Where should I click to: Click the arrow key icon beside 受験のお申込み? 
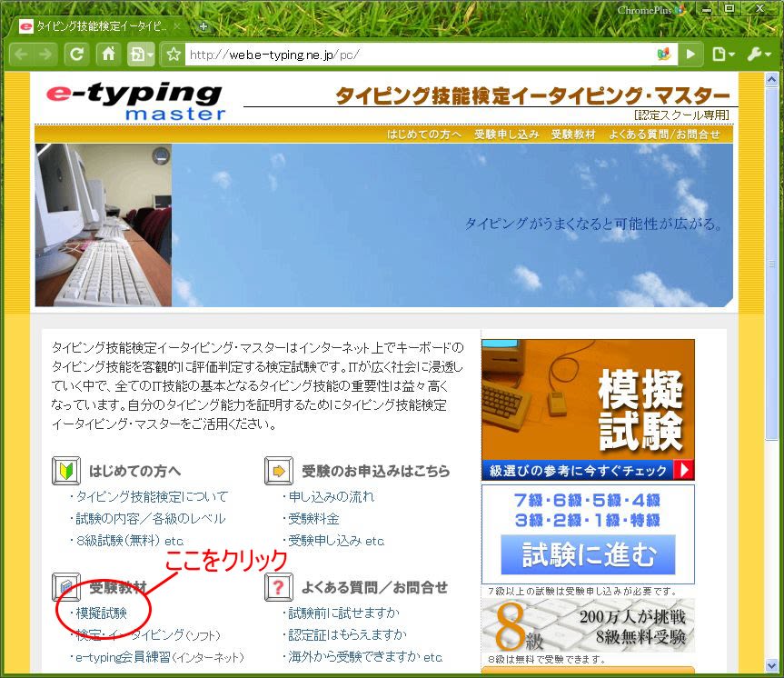click(278, 472)
